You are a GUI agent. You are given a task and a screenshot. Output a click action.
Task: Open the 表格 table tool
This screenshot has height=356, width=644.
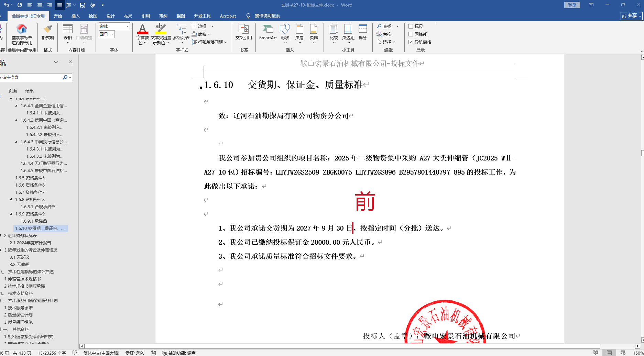[68, 33]
